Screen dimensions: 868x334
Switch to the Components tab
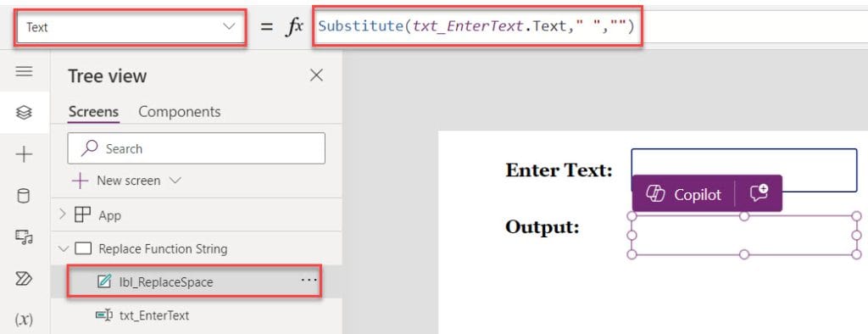pos(180,111)
